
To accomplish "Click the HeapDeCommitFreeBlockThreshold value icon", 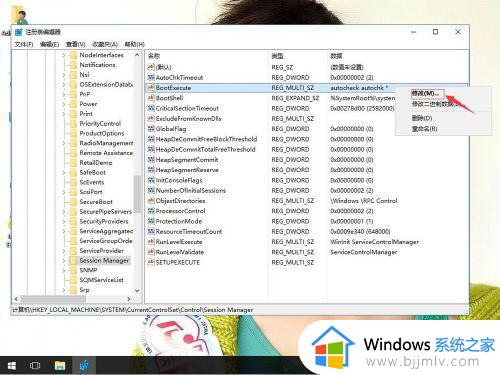I will point(151,139).
